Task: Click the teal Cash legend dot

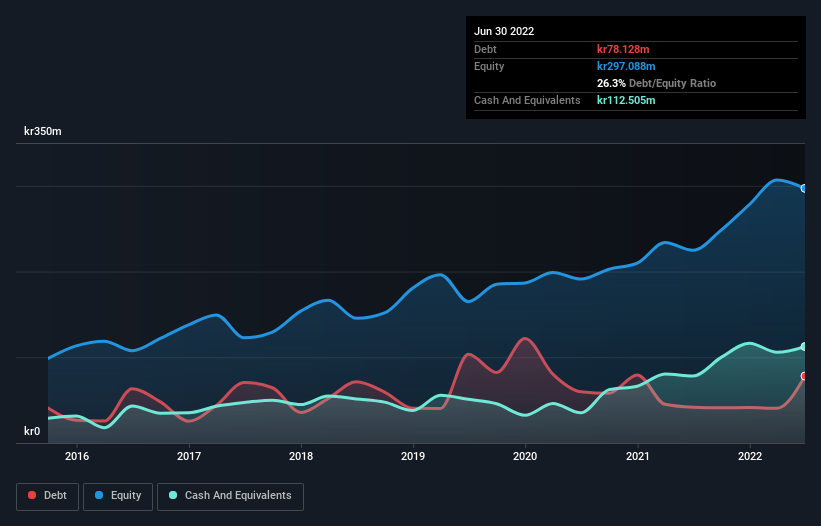Action: click(174, 496)
